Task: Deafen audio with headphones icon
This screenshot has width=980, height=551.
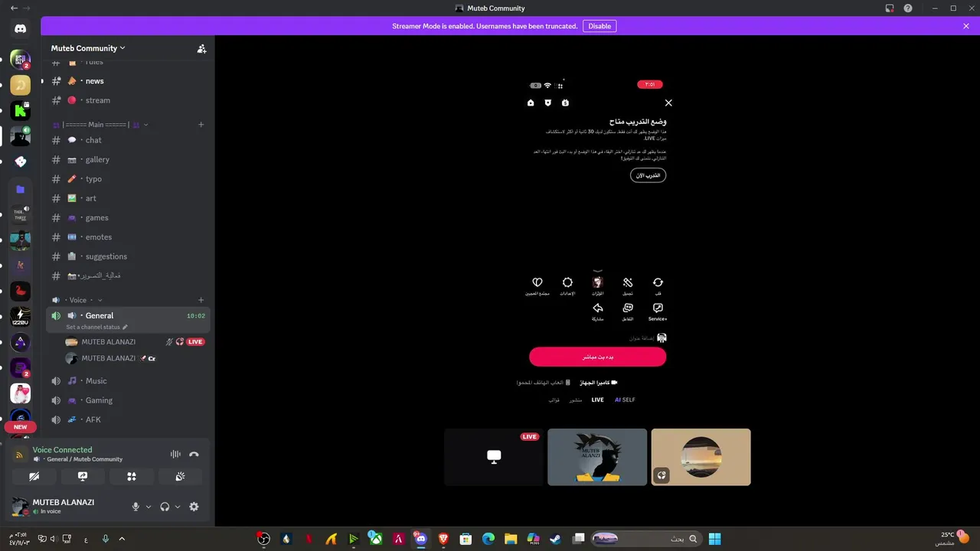Action: [165, 507]
